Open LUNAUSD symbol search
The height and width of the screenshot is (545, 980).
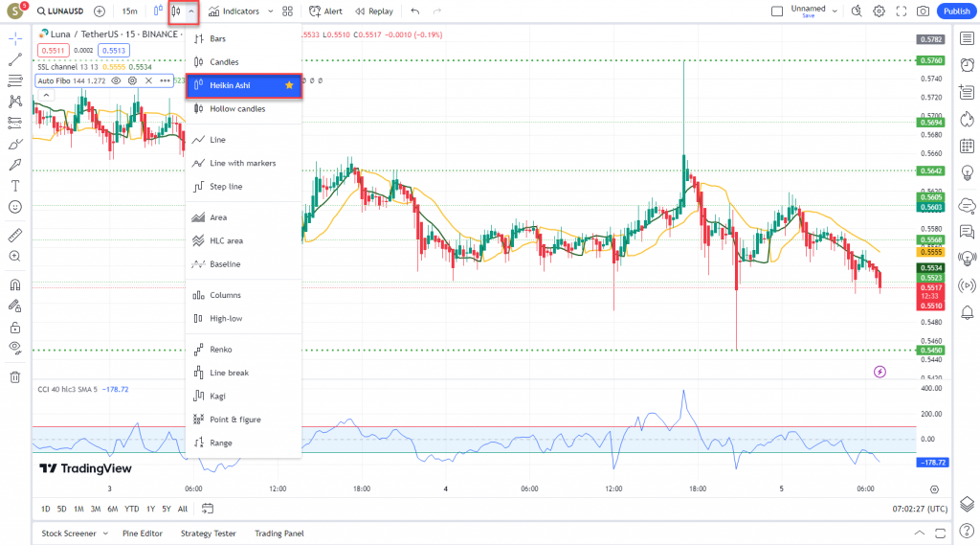point(60,11)
